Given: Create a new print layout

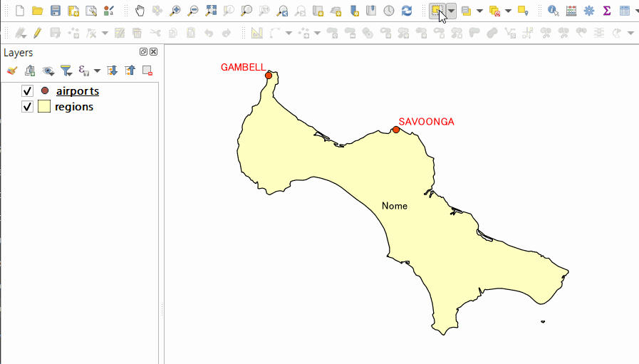Looking at the screenshot, I should point(73,11).
